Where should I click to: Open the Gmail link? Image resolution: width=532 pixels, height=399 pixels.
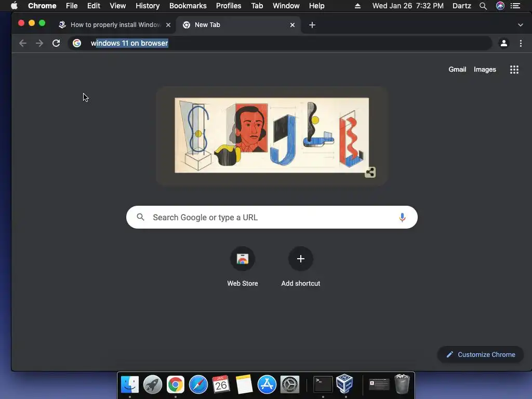(x=457, y=69)
